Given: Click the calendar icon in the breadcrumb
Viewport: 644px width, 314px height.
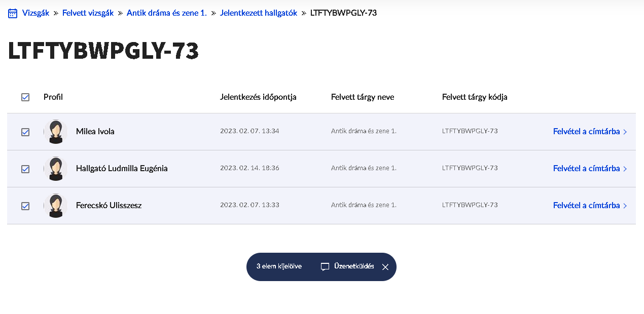Looking at the screenshot, I should (13, 13).
